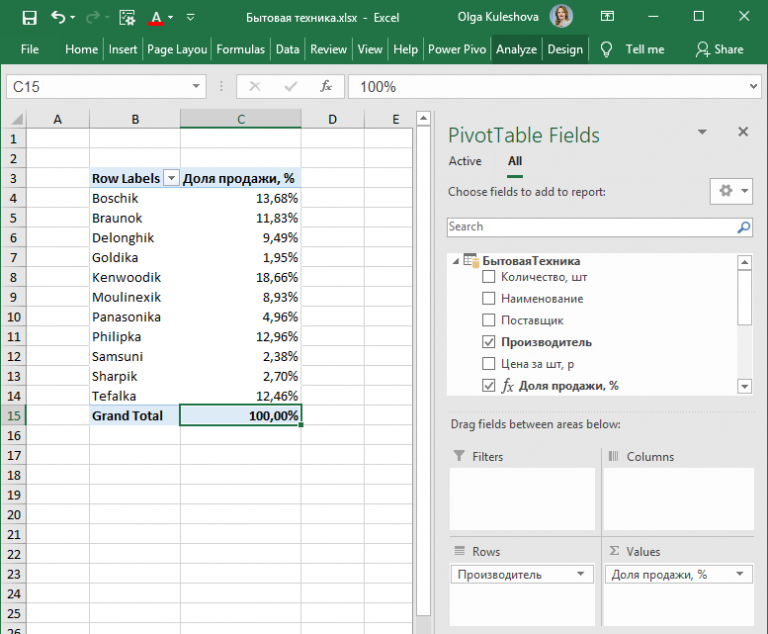Open Доля продажи, % dropdown in Values
Viewport: 768px width, 634px height.
pyautogui.click(x=740, y=574)
